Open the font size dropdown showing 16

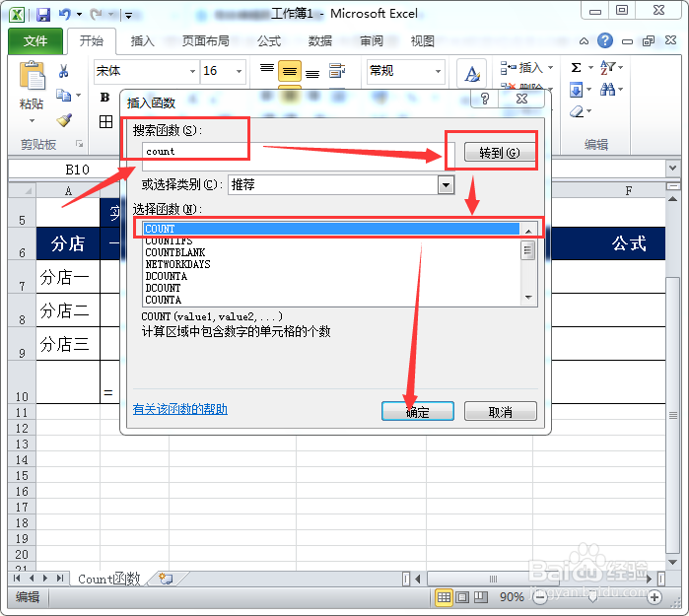(x=239, y=71)
